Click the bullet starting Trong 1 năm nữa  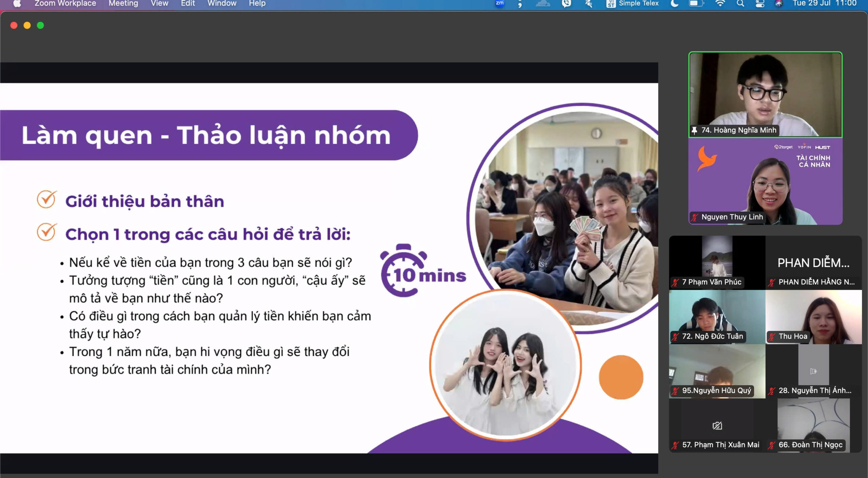[209, 361]
